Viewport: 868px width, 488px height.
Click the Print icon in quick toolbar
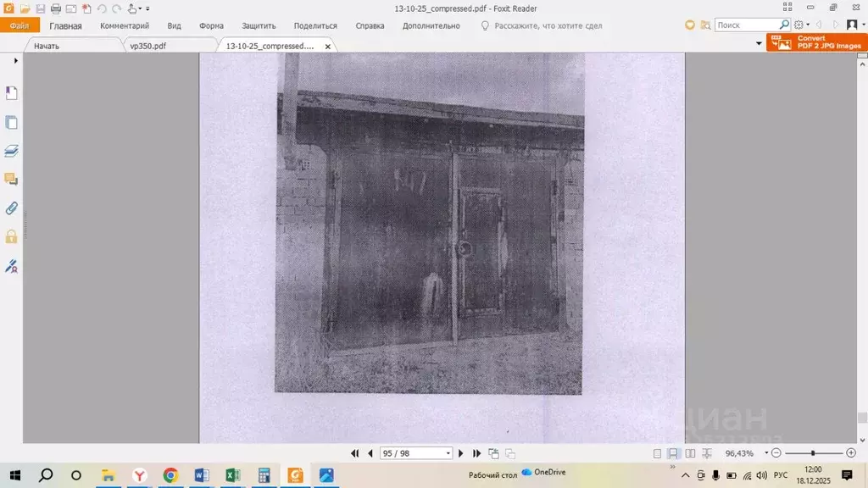tap(56, 8)
